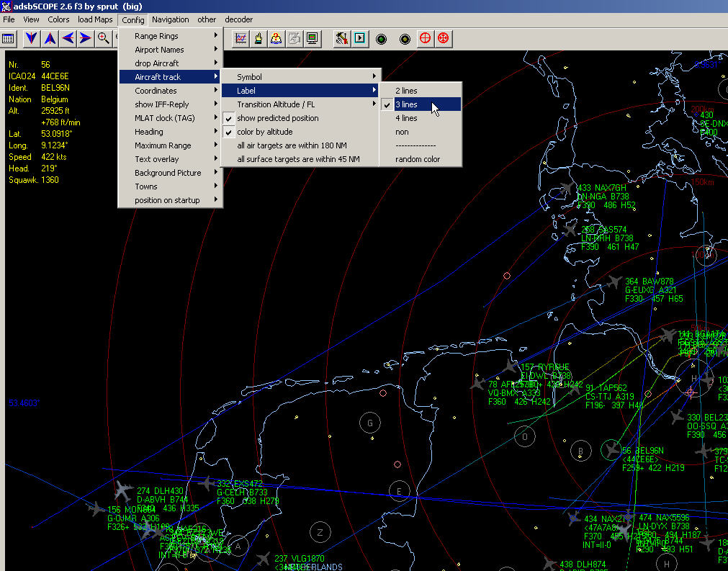The height and width of the screenshot is (571, 728).
Task: Select '4 lines' label option
Action: [x=421, y=118]
